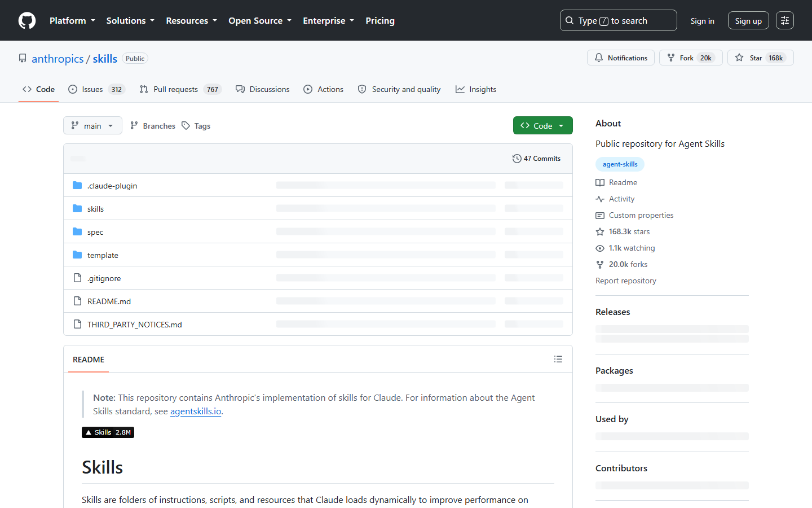The height and width of the screenshot is (508, 812).
Task: Click the Readme book icon
Action: click(600, 182)
